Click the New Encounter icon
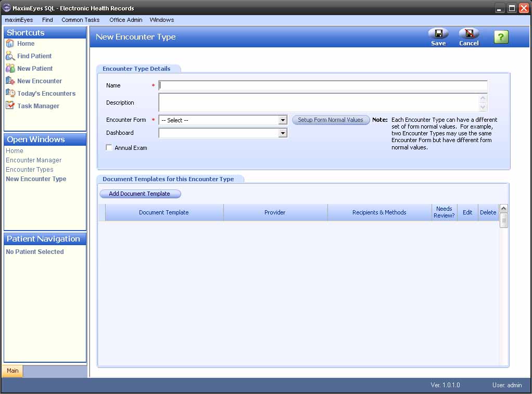532x394 pixels. 10,81
